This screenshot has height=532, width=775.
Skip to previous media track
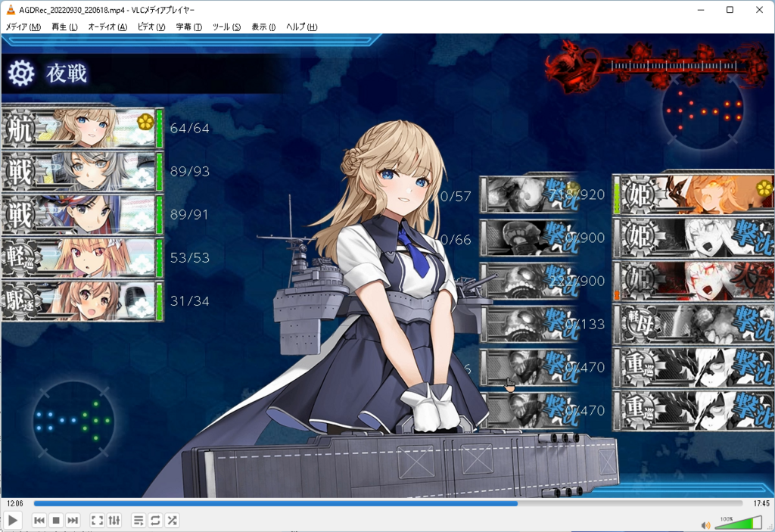[x=39, y=521]
